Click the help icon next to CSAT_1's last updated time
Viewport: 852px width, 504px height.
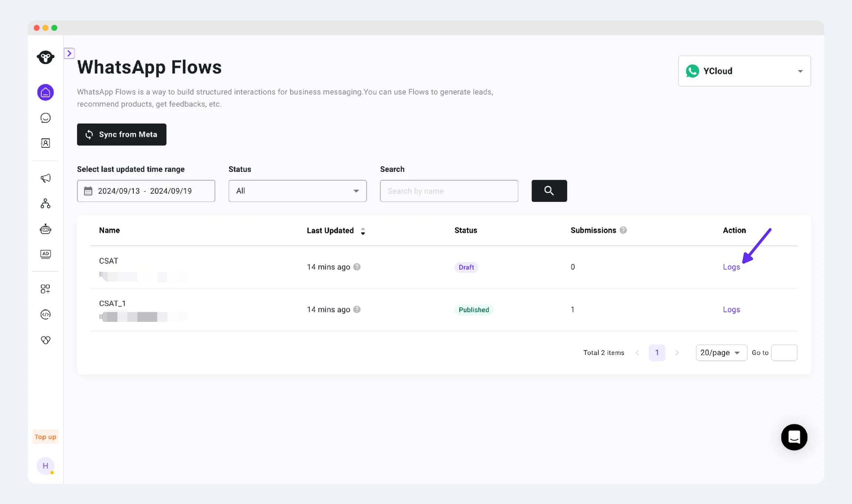tap(357, 309)
